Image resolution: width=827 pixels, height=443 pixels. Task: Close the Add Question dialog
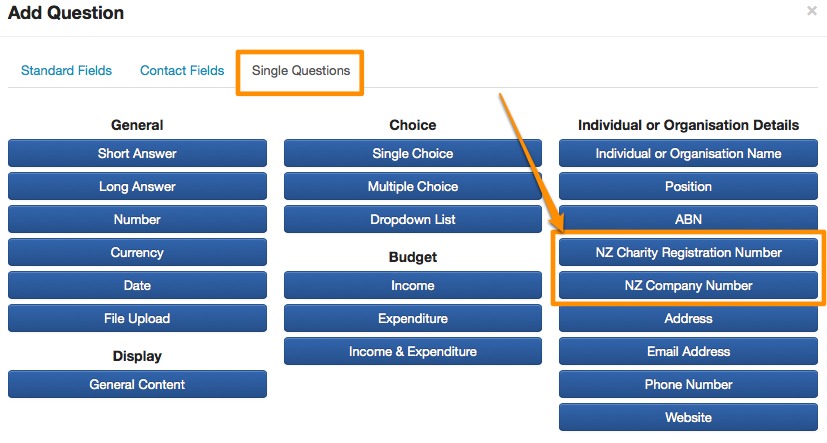pos(811,11)
